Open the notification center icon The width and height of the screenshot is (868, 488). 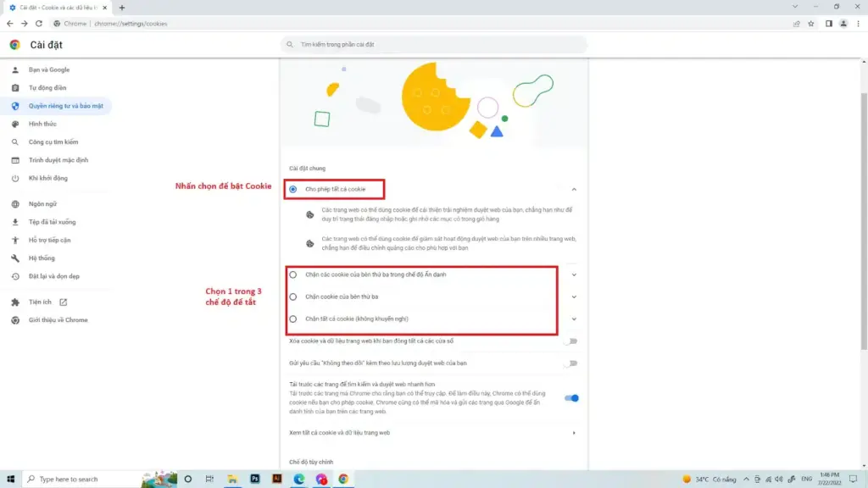853,480
